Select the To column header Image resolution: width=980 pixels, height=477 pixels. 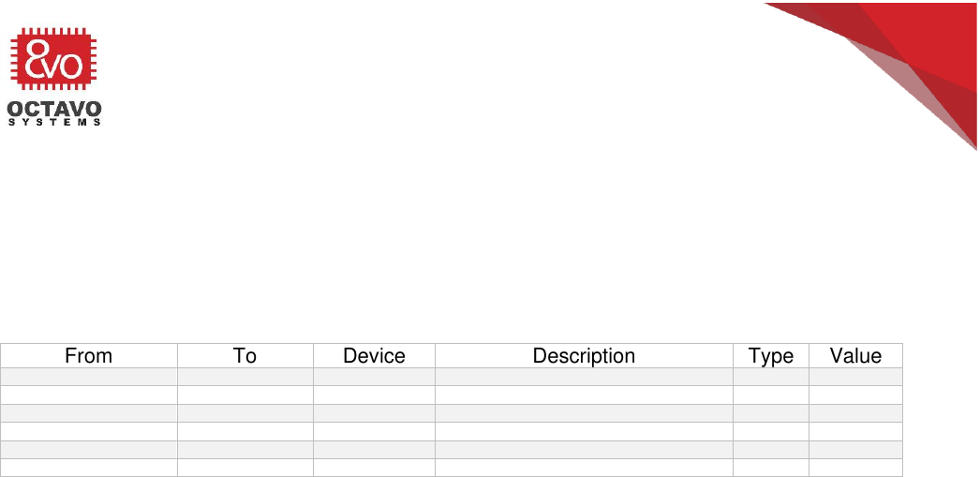click(x=245, y=356)
